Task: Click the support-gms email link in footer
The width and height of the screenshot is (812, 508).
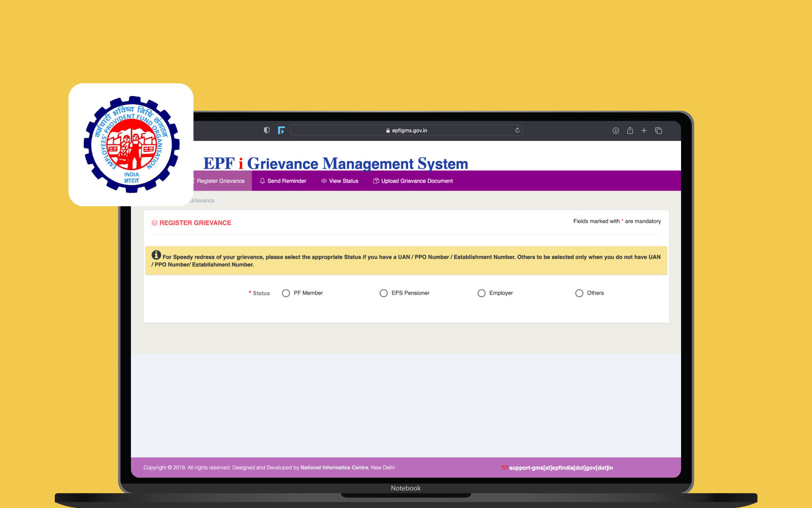Action: [561, 467]
